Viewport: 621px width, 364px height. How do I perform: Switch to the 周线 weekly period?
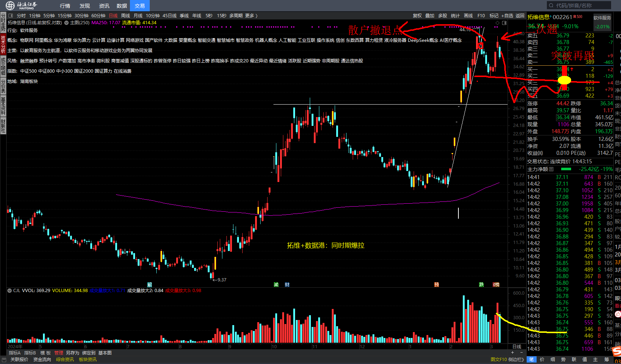tap(126, 16)
